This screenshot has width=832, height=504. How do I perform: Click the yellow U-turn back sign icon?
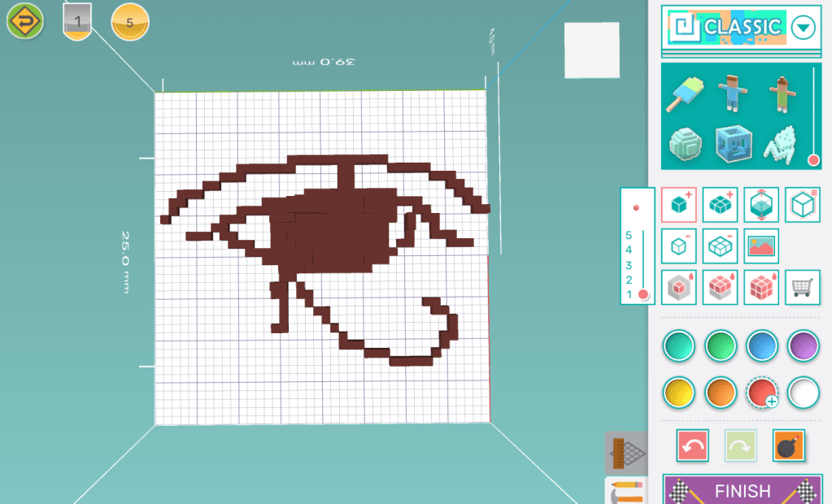click(24, 21)
